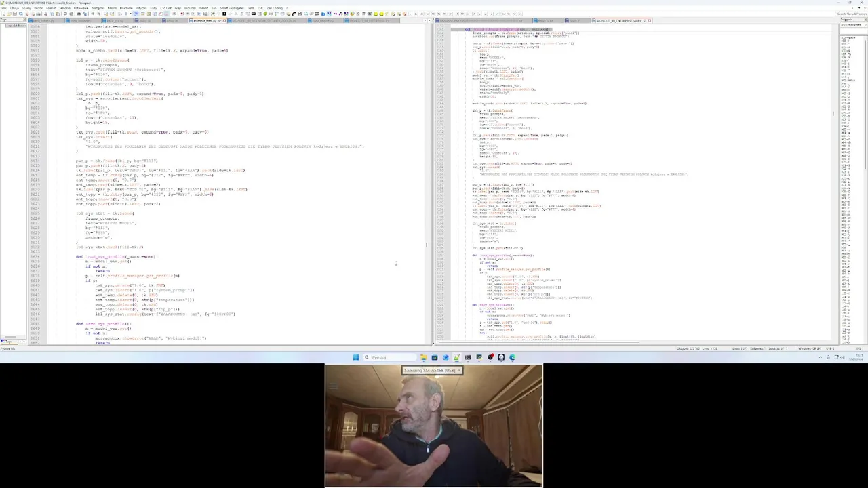Open the Edycja menu
The height and width of the screenshot is (488, 868).
point(14,8)
